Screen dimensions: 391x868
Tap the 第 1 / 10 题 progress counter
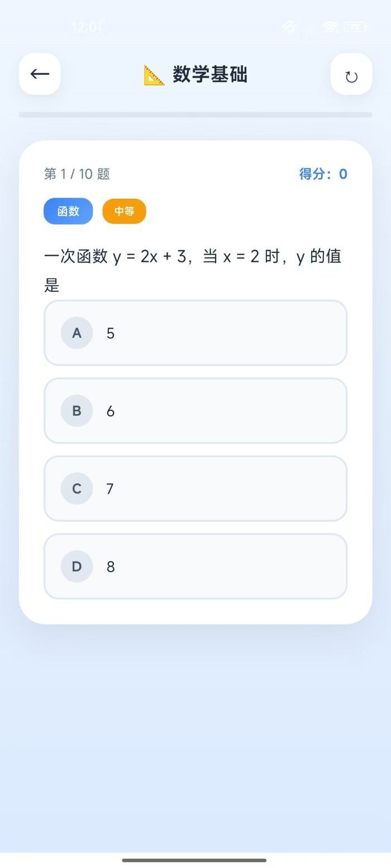[x=77, y=174]
